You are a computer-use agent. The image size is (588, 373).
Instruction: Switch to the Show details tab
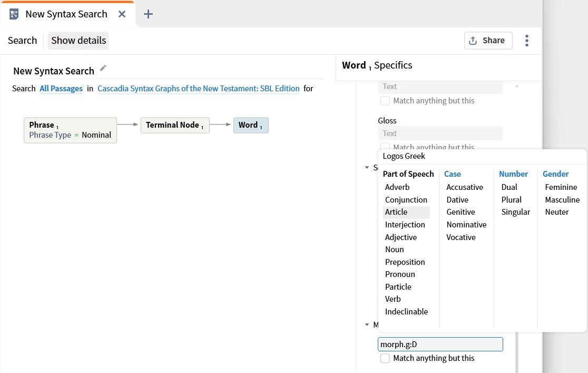point(78,40)
